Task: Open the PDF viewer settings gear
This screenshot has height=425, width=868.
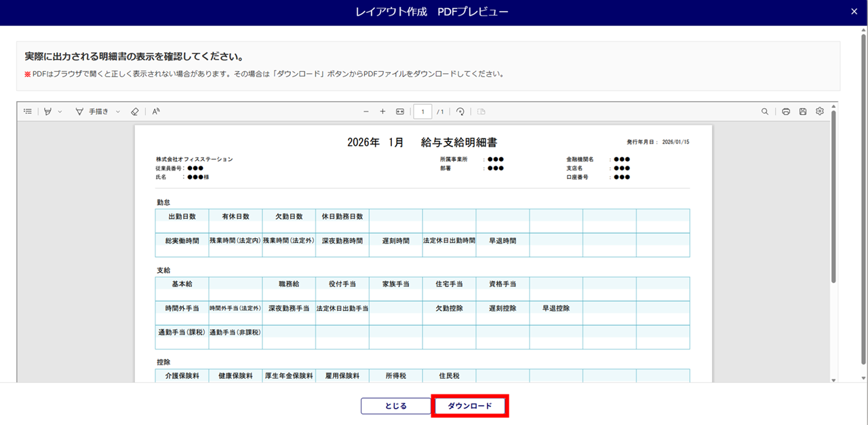Action: 820,111
